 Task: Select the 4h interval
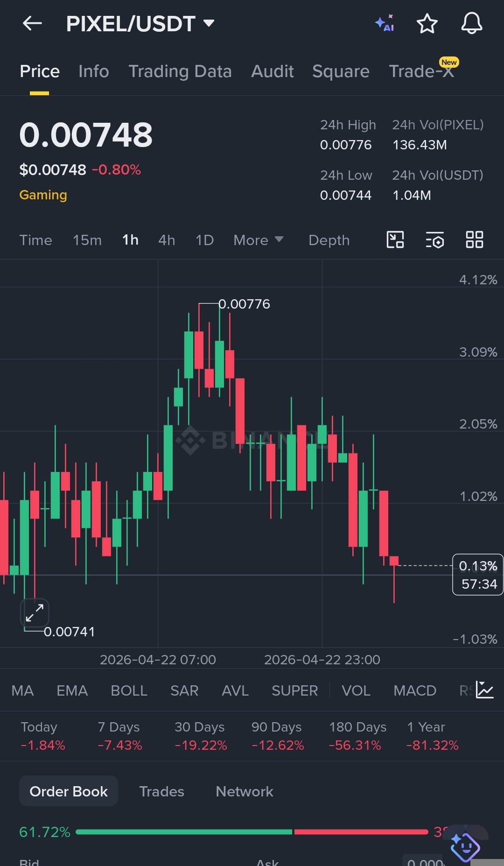167,240
